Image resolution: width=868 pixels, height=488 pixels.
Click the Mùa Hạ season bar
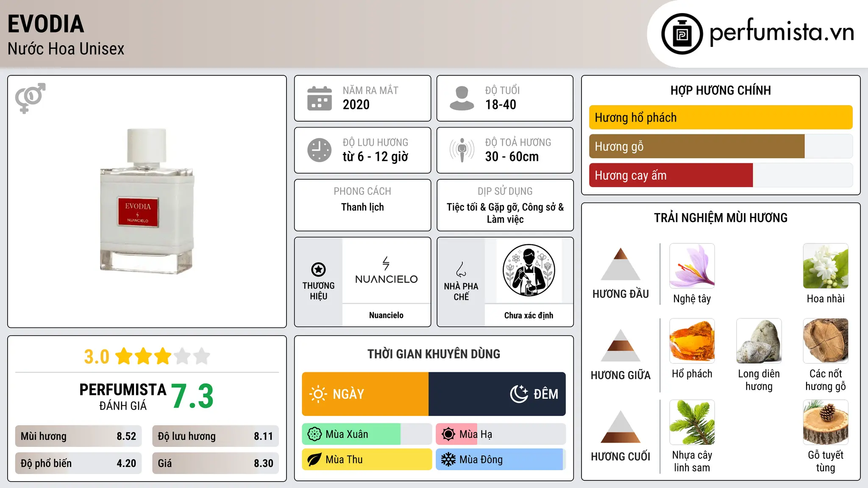point(501,434)
